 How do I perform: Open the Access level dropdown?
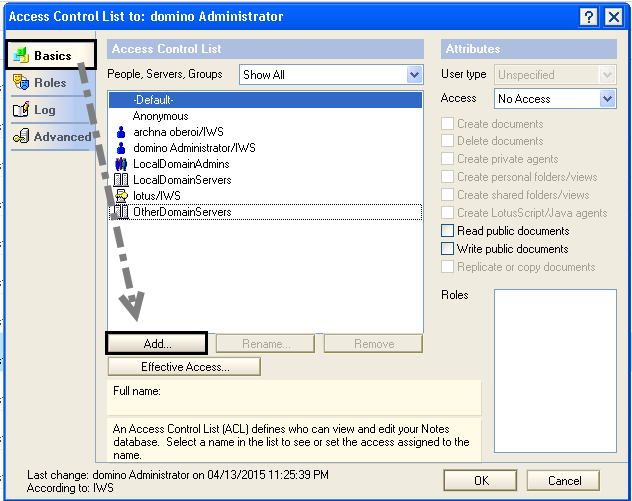pos(607,99)
